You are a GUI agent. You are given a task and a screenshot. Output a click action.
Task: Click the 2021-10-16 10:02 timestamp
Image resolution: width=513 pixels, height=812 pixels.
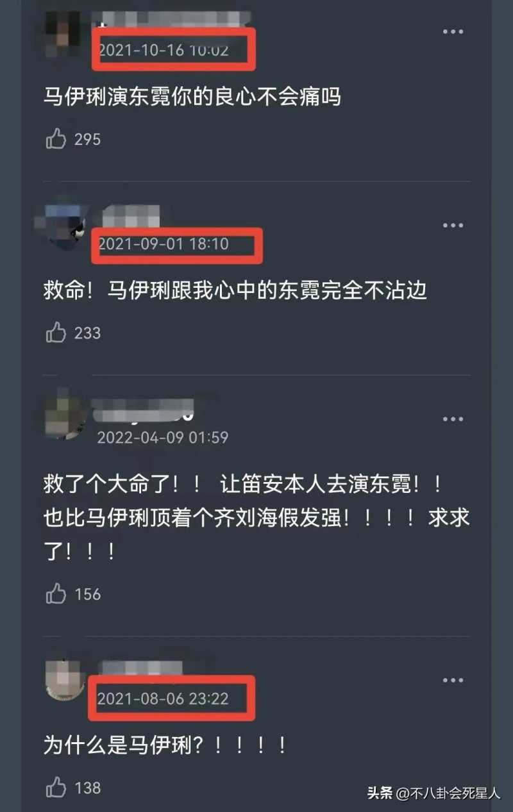click(163, 49)
